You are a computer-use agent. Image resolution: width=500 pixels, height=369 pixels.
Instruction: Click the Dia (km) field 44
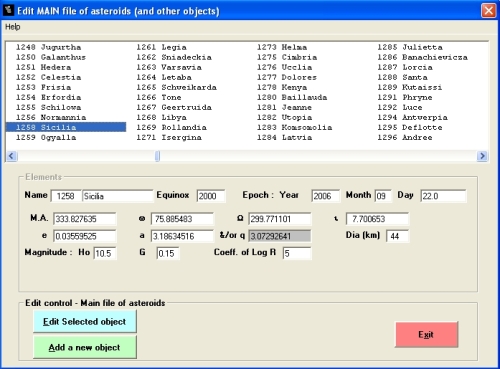coord(398,236)
